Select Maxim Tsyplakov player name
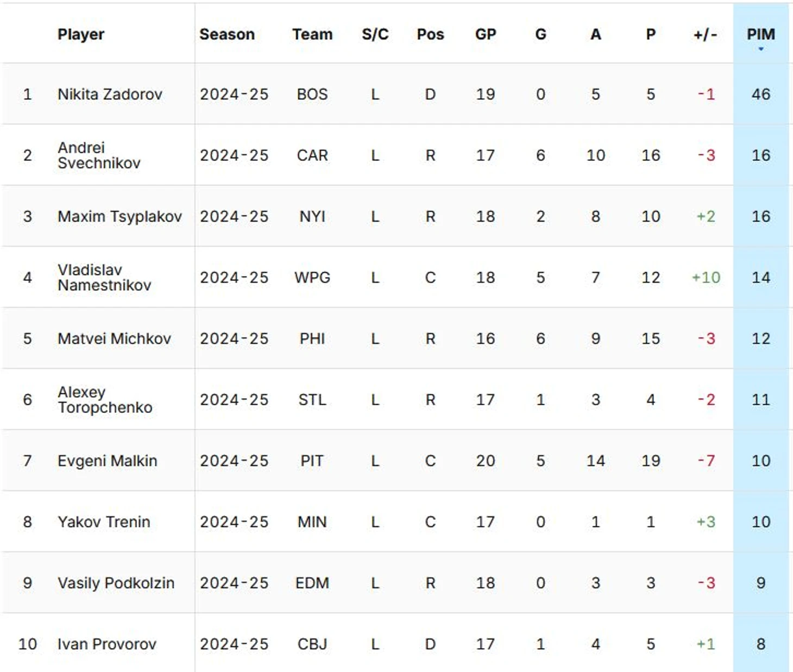This screenshot has height=672, width=793. 119,216
